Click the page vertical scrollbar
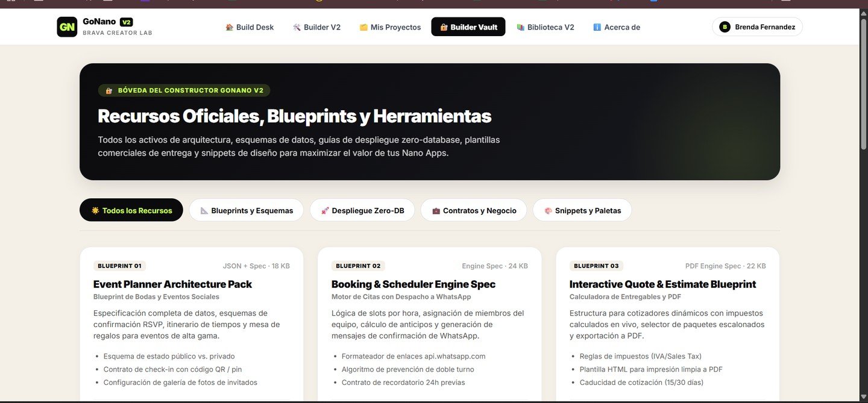The height and width of the screenshot is (403, 868). 864,84
